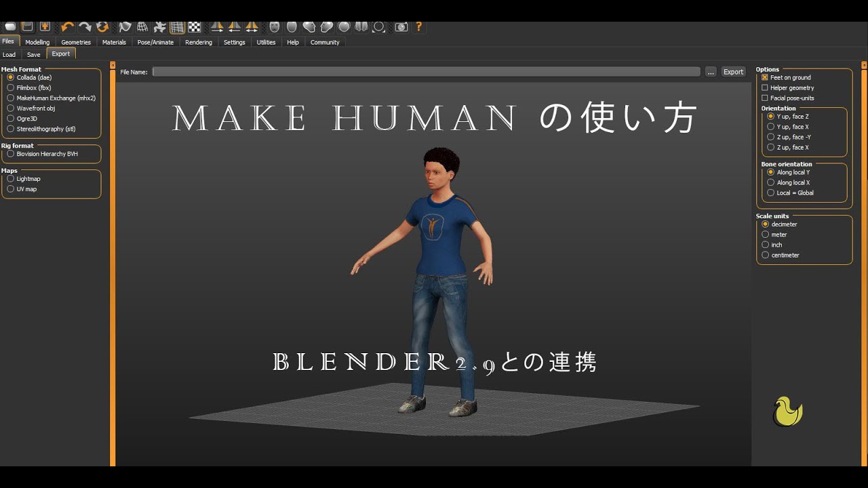The height and width of the screenshot is (488, 868).
Task: Open Help with the orange question mark
Action: [x=419, y=26]
